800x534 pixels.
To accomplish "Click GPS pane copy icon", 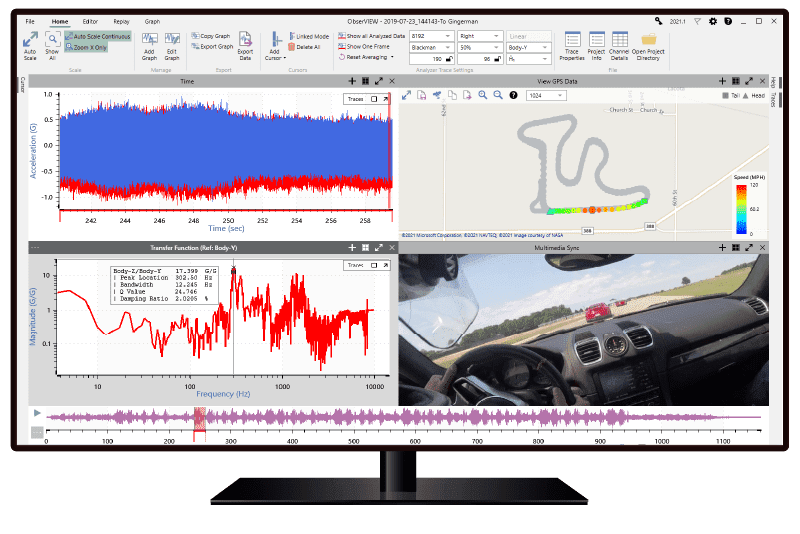I will coord(452,95).
